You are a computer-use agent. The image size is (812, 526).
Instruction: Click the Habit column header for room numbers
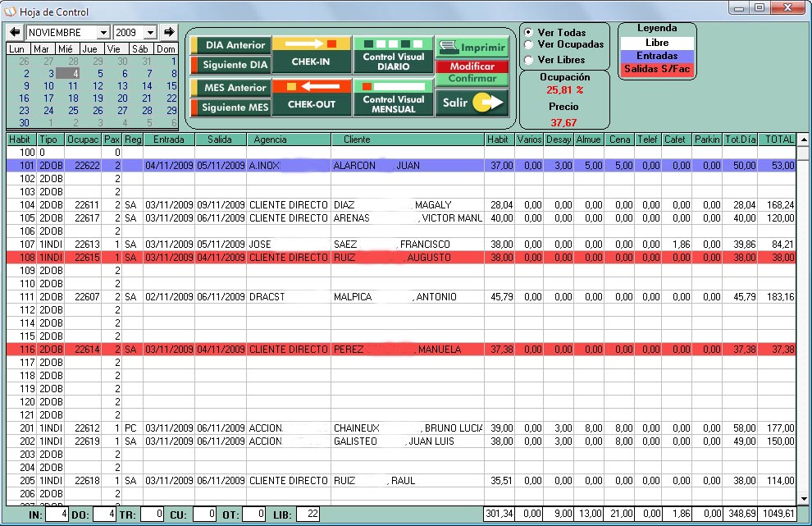point(21,140)
